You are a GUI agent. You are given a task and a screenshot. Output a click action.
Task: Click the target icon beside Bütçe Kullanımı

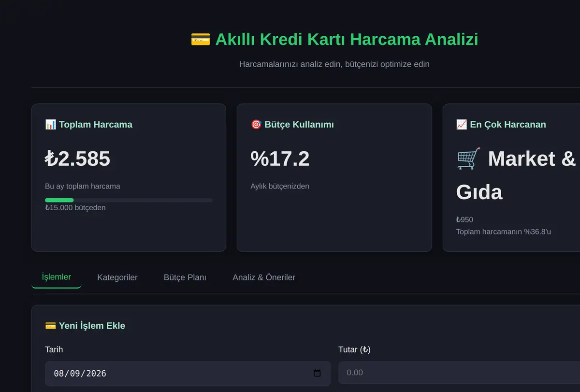coord(256,125)
